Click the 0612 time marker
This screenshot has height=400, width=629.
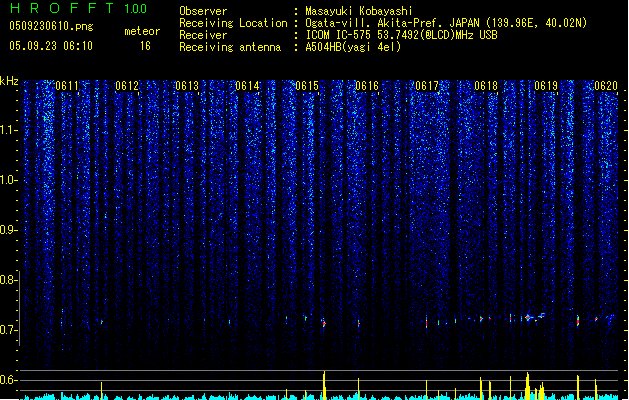point(127,86)
